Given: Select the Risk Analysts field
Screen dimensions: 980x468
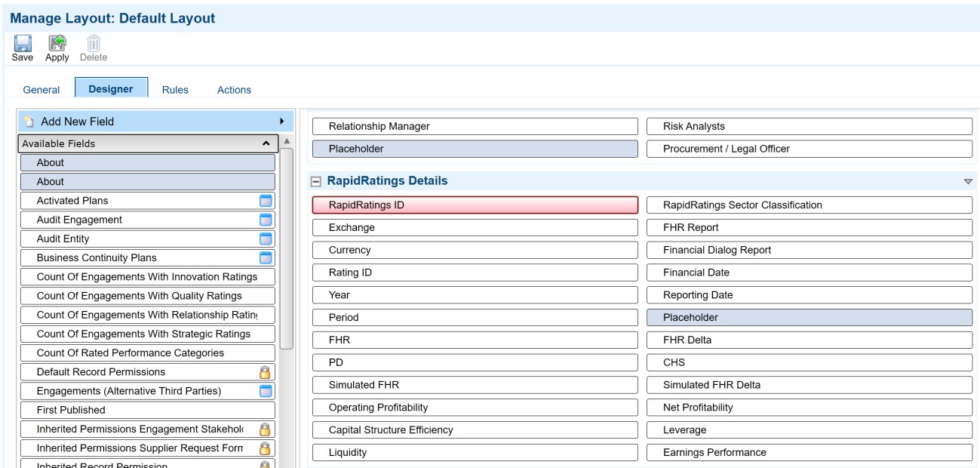Looking at the screenshot, I should click(x=809, y=127).
